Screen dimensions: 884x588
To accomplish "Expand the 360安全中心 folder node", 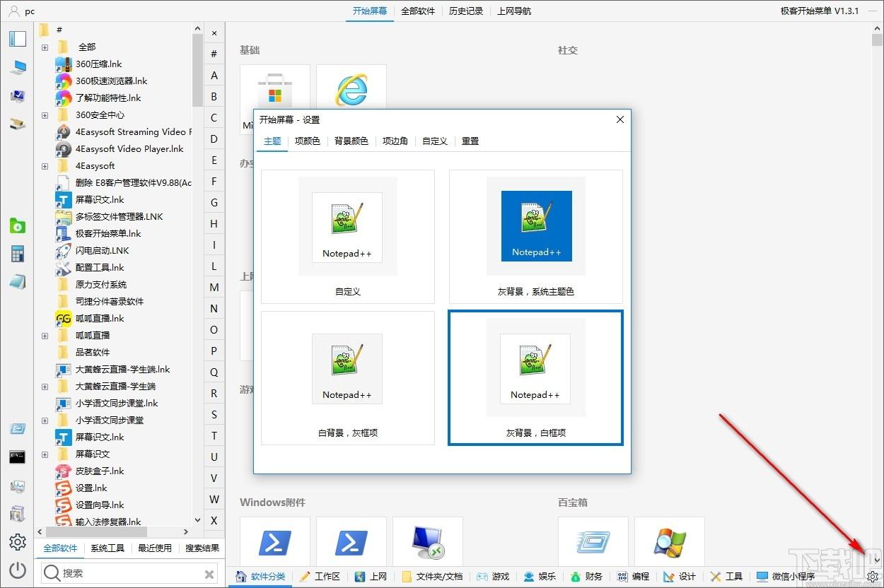I will click(x=45, y=114).
